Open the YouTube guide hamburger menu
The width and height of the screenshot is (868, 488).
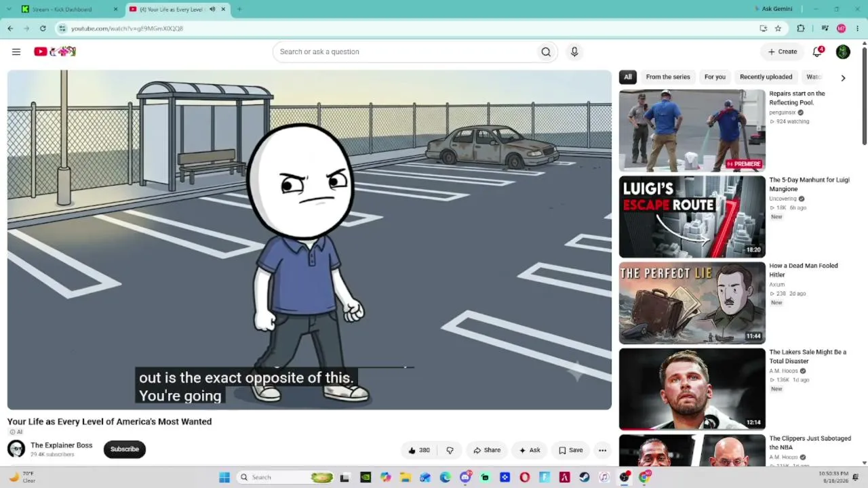pos(16,52)
